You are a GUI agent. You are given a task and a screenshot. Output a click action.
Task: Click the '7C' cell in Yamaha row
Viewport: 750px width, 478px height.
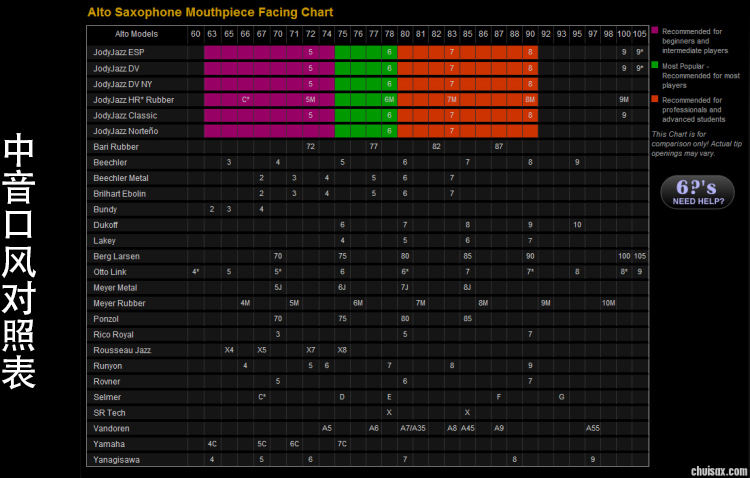342,444
